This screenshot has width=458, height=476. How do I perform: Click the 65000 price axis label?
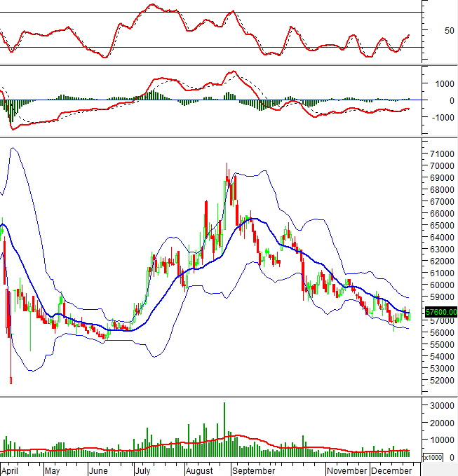pyautogui.click(x=442, y=226)
